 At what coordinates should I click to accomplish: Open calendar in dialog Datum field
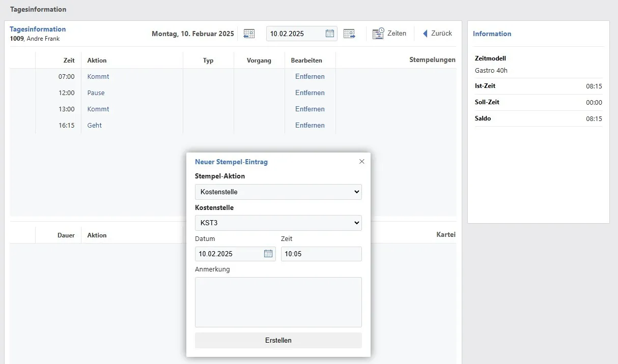pyautogui.click(x=268, y=254)
